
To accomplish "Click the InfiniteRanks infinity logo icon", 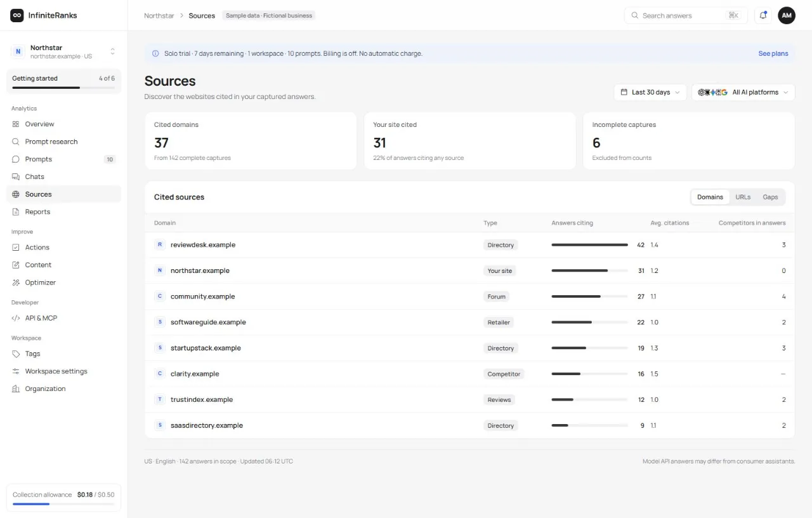I will (17, 15).
